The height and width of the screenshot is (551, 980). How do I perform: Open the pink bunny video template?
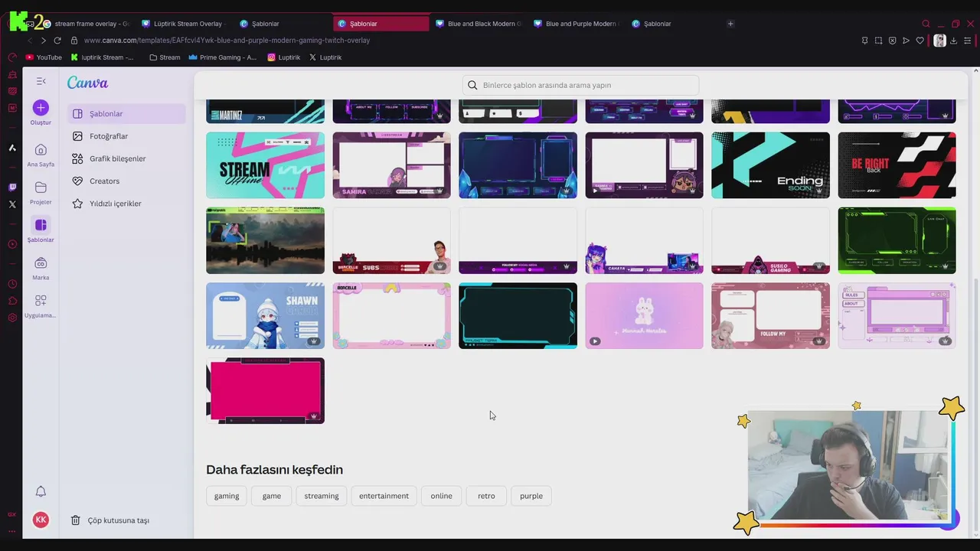[x=644, y=315]
